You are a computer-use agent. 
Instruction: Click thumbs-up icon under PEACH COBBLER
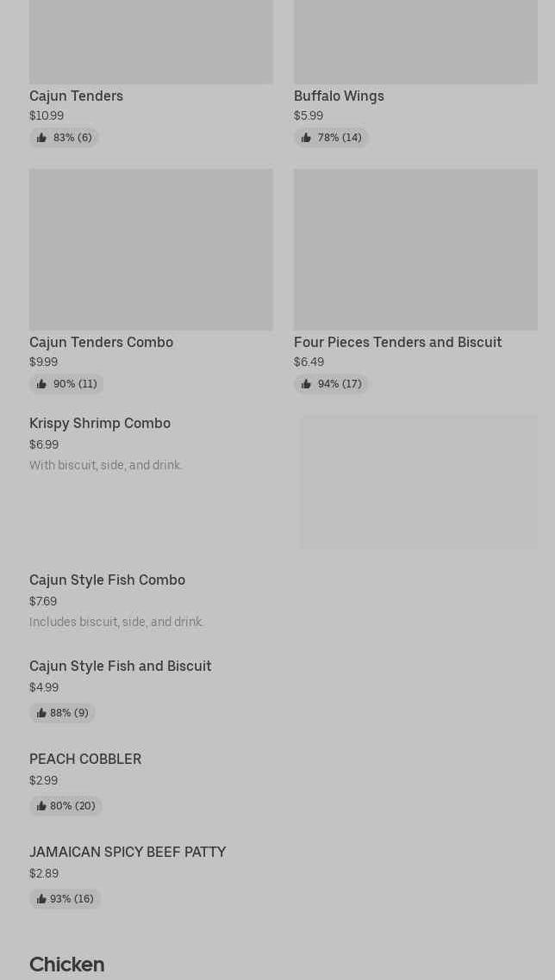click(x=41, y=806)
